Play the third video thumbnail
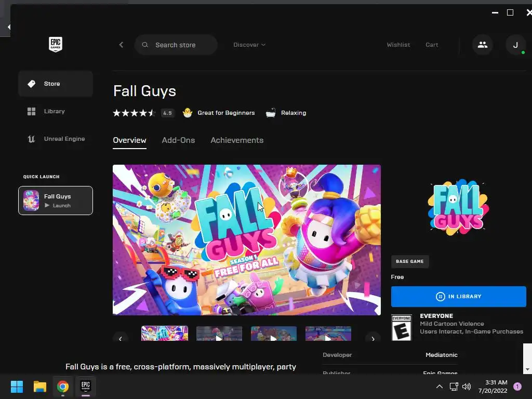 [x=274, y=334]
